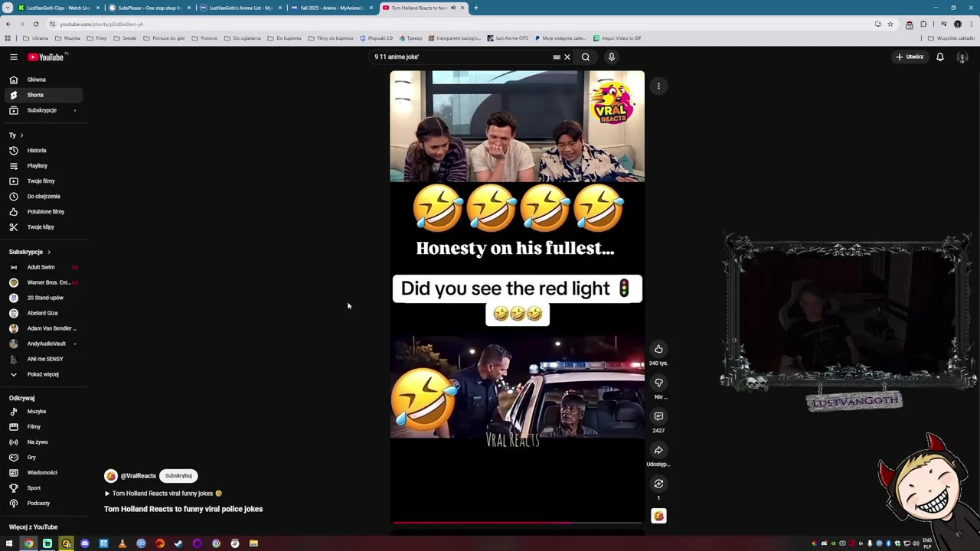The image size is (980, 551).
Task: Open Twoje filmy in the sidebar
Action: [44, 181]
